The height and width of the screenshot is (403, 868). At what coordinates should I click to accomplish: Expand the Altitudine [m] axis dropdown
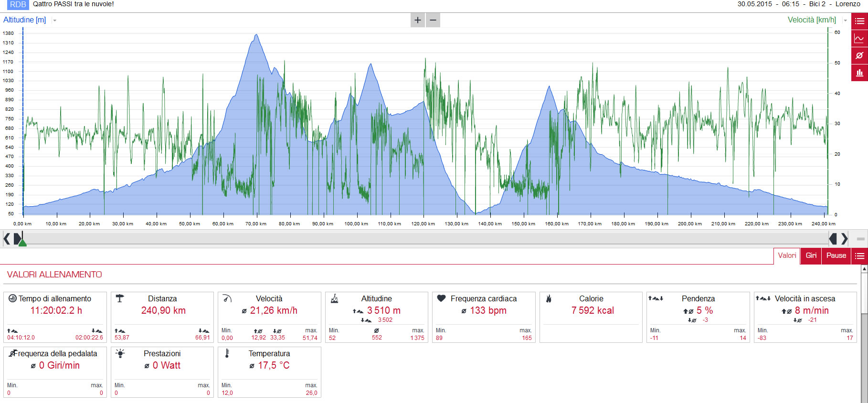click(x=55, y=21)
